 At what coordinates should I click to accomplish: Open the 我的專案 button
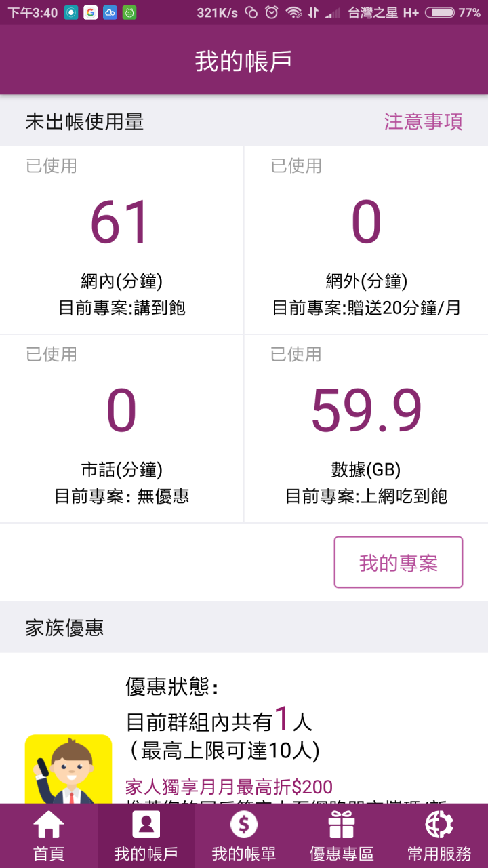(399, 562)
